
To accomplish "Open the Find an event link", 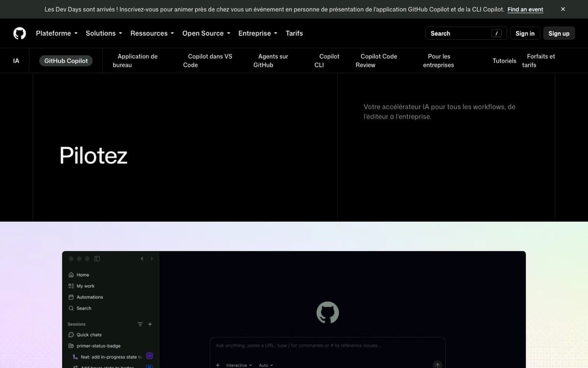I will coord(525,9).
